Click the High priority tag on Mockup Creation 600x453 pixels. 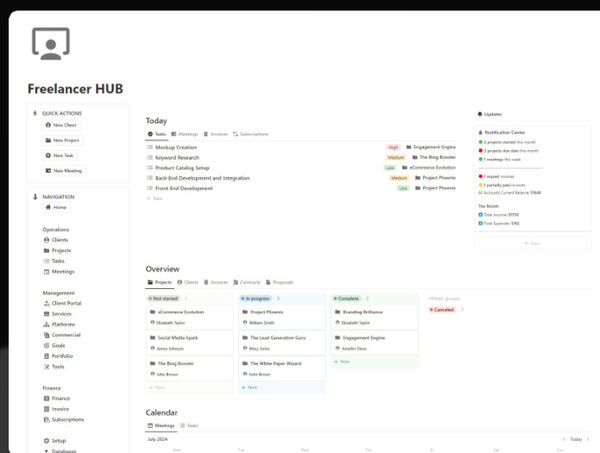pos(393,147)
